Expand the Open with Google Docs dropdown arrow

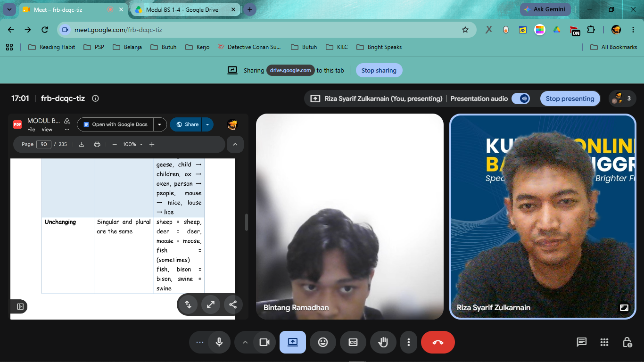pyautogui.click(x=159, y=124)
